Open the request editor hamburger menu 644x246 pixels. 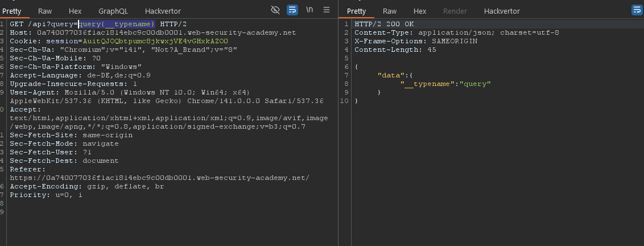click(x=327, y=10)
